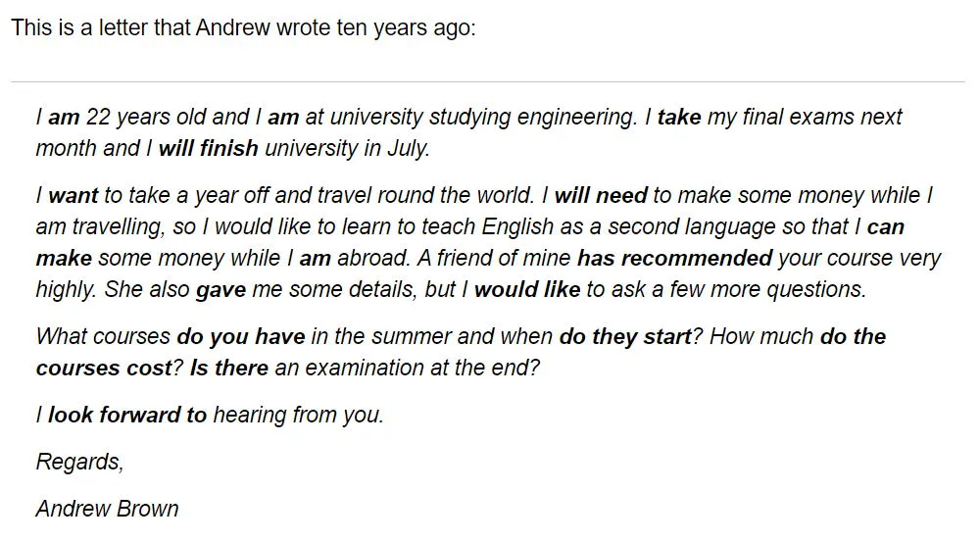
Task: Click the number "22" in the first sentence
Action: [98, 118]
